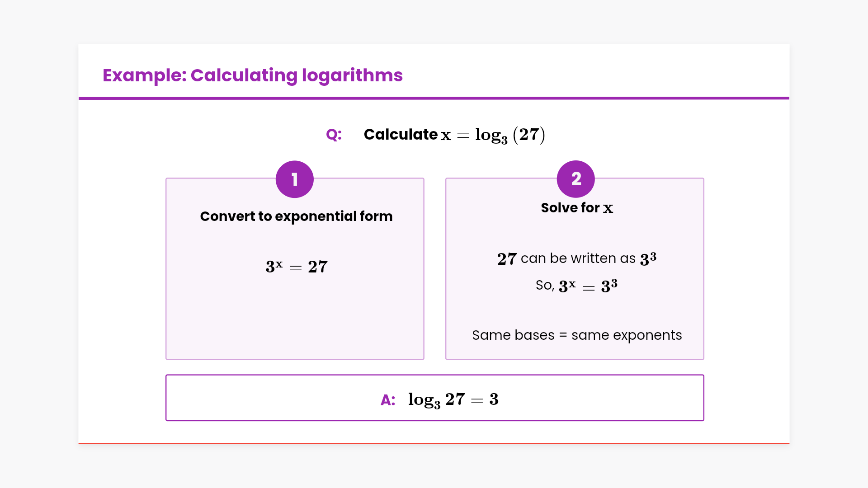Click the word "So," in step 2
The image size is (868, 488).
tap(545, 286)
